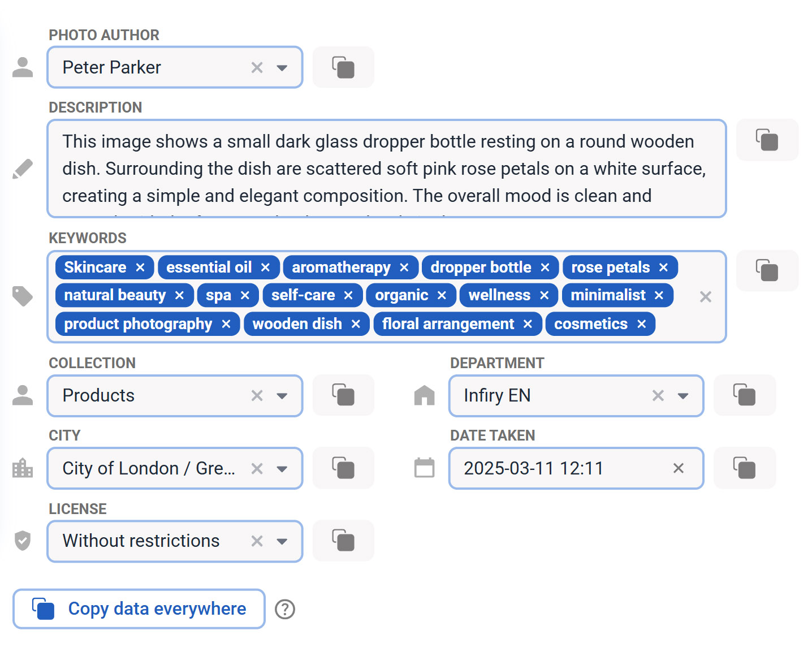Viewport: 812px width, 656px height.
Task: Copy the Department field value
Action: (744, 395)
